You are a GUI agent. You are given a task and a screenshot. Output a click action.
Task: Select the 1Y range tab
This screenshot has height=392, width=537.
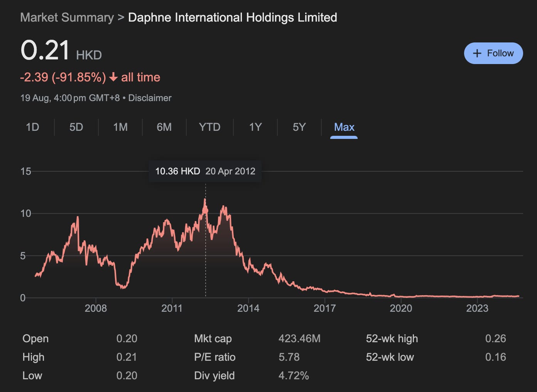[255, 127]
